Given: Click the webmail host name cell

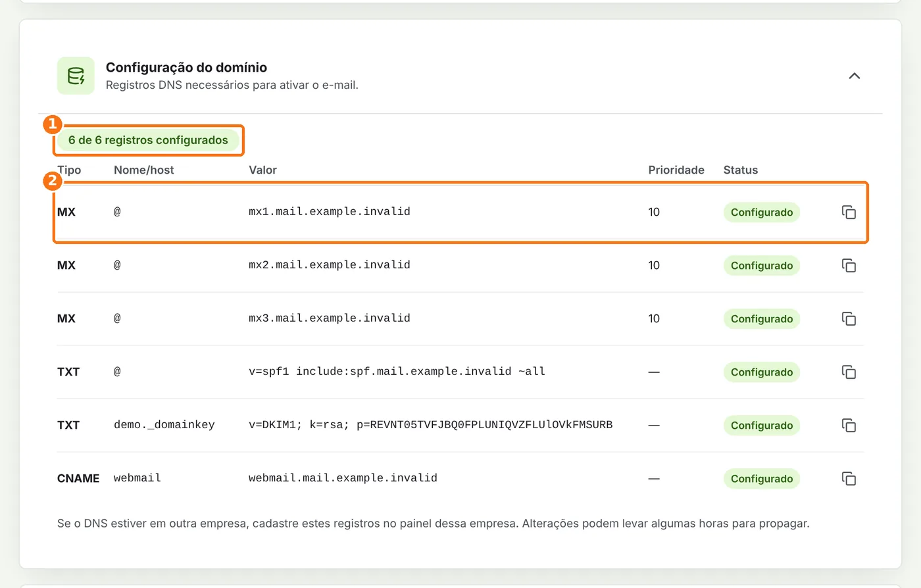Looking at the screenshot, I should (137, 478).
